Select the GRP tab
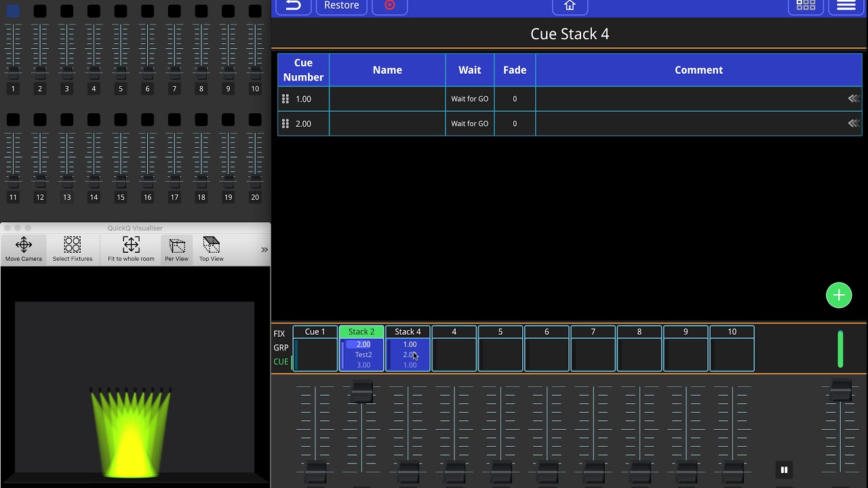The height and width of the screenshot is (488, 868). click(x=281, y=348)
